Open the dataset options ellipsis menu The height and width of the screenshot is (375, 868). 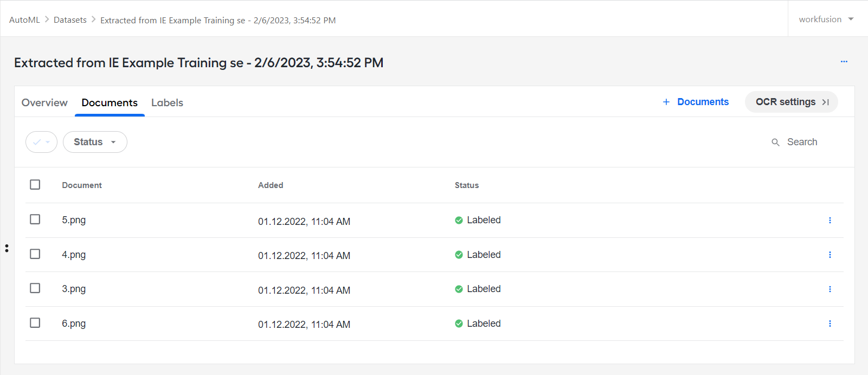[x=844, y=62]
